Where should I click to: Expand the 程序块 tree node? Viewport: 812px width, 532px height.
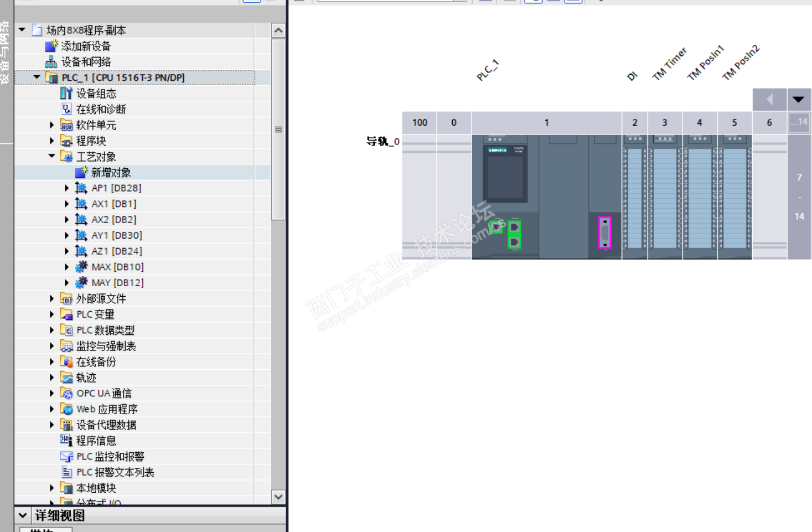pyautogui.click(x=52, y=141)
